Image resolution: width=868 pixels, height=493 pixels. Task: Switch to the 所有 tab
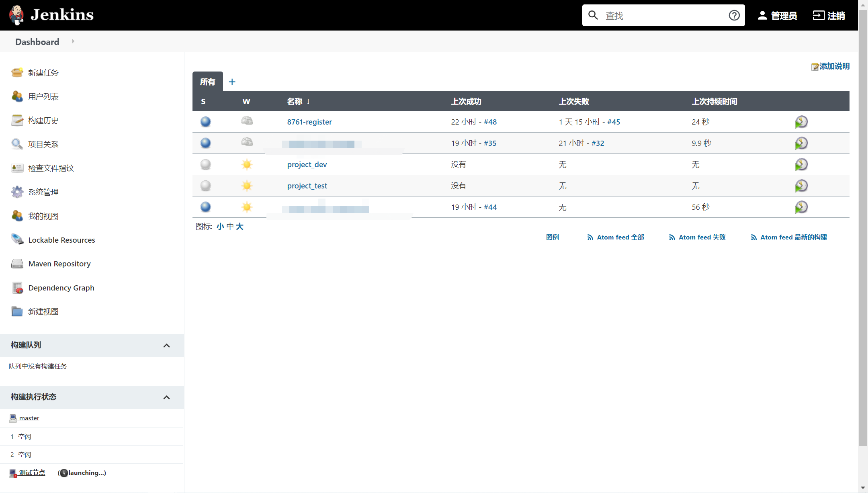[x=207, y=82]
